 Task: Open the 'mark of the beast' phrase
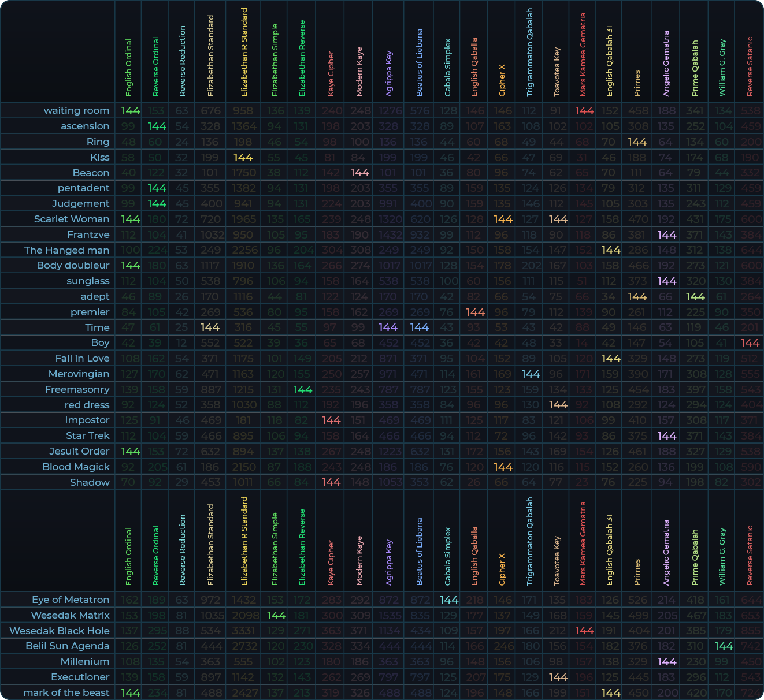tap(66, 693)
